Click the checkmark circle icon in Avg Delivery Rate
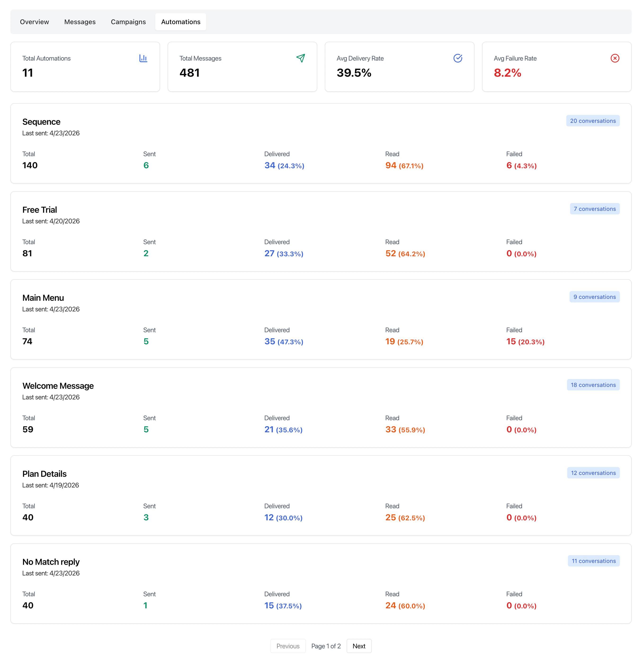 458,58
